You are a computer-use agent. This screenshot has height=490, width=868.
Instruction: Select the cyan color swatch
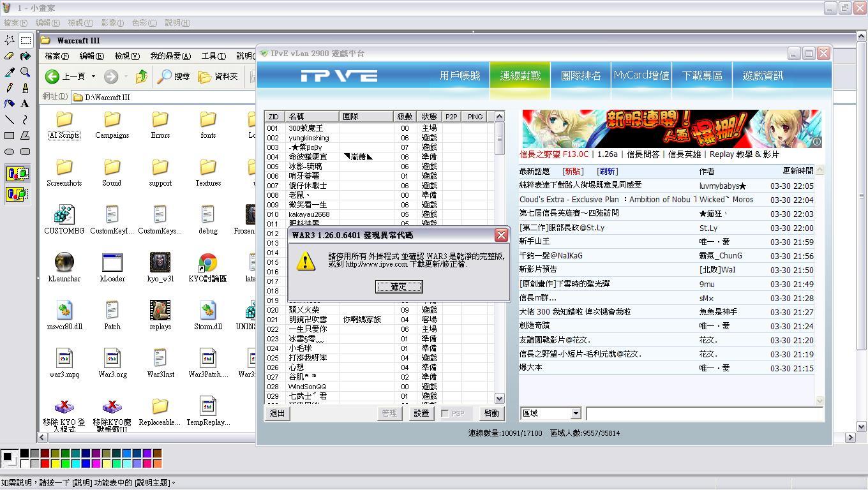coord(75,464)
